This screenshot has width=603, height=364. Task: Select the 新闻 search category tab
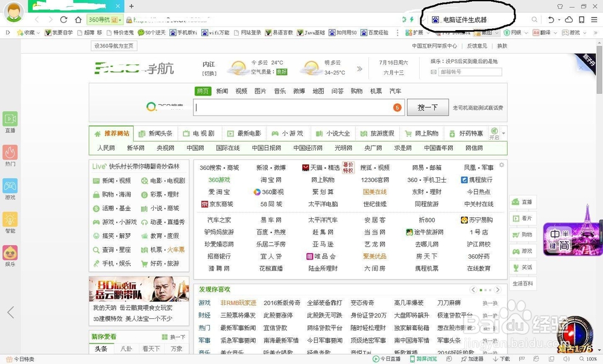point(222,91)
